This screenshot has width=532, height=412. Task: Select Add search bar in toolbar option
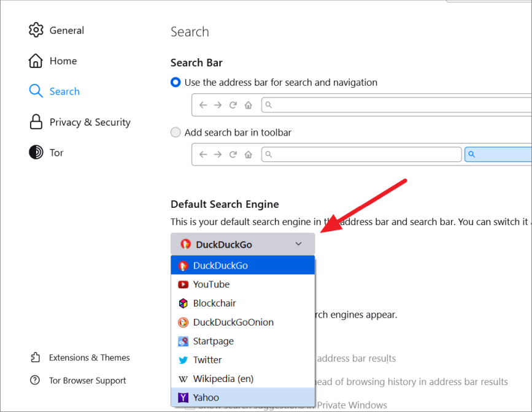[176, 132]
